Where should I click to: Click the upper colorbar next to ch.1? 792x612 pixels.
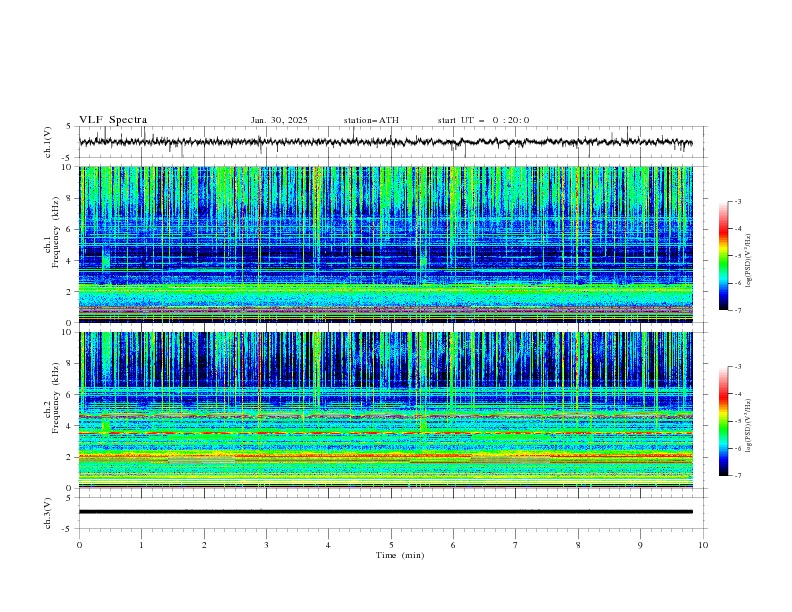[723, 256]
